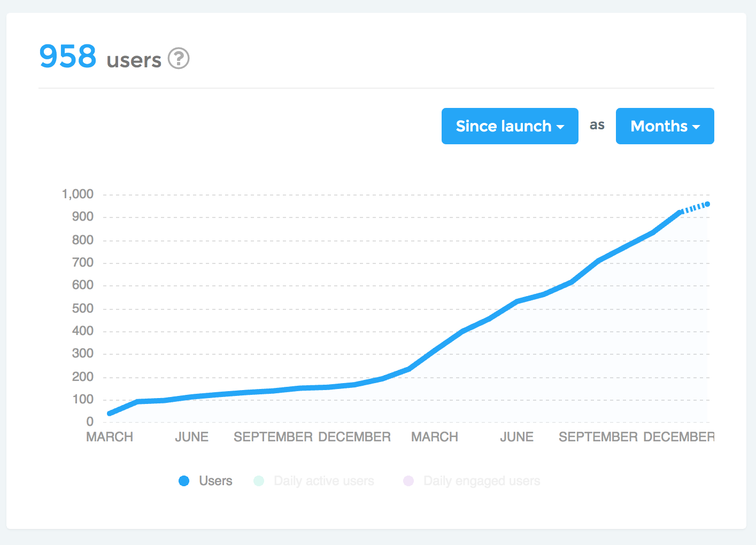Select the last data point on the line
Image resolution: width=756 pixels, height=545 pixels.
point(707,204)
